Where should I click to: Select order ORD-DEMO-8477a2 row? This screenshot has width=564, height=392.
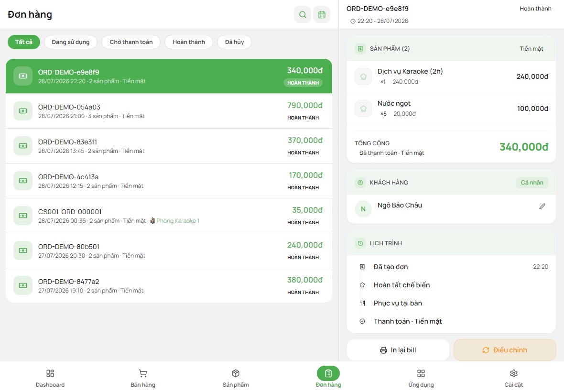169,285
